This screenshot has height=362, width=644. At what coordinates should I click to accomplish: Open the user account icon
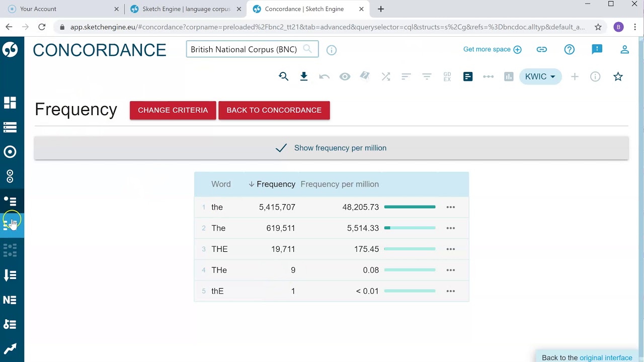tap(625, 49)
